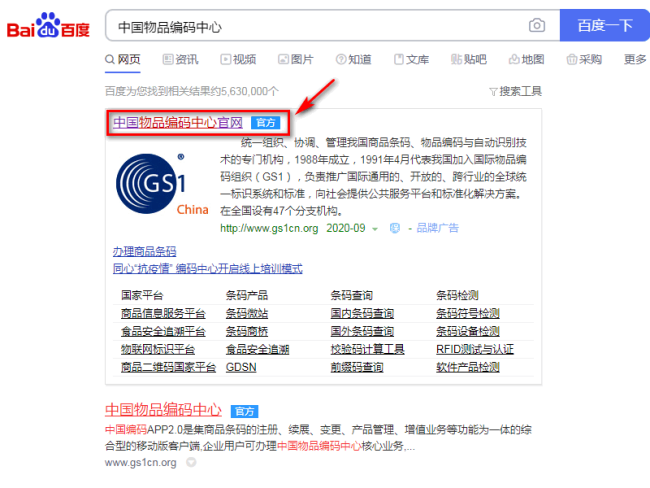Open 软件产品检测 link
Image resolution: width=650 pixels, height=488 pixels.
[468, 367]
